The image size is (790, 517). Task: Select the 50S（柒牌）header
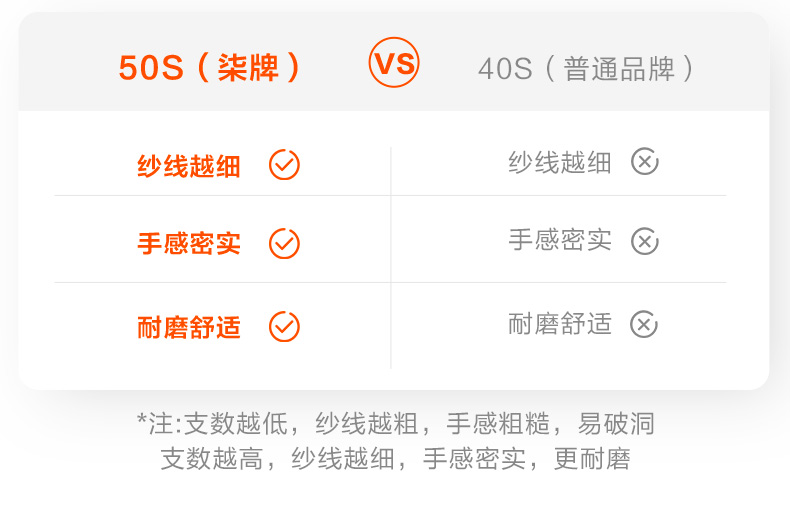tap(210, 67)
